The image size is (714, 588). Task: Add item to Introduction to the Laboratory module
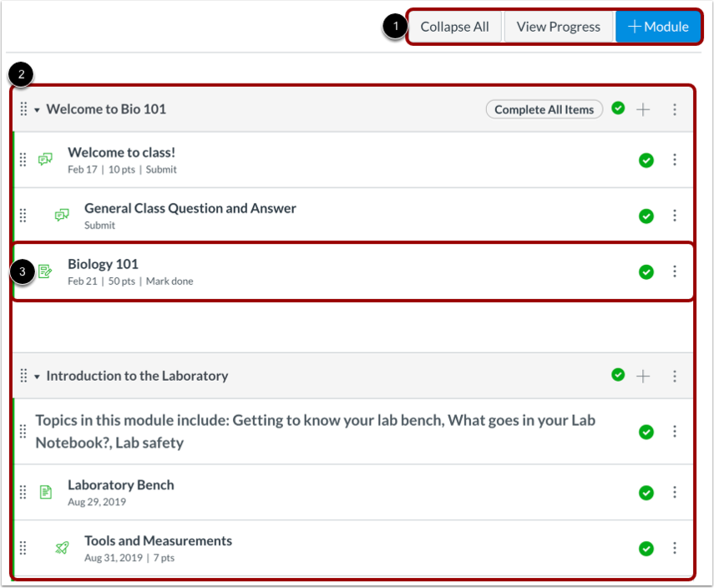[643, 376]
